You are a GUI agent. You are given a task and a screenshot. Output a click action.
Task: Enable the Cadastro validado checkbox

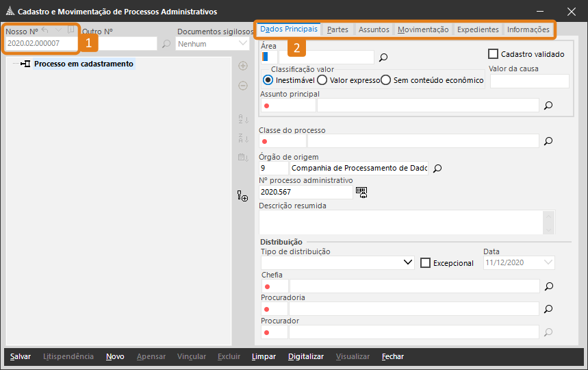tap(493, 53)
